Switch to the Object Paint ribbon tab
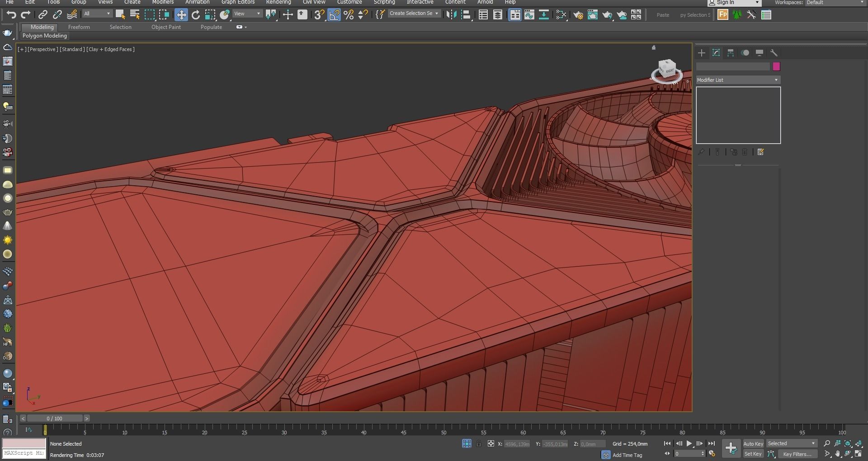The width and height of the screenshot is (868, 461). [x=166, y=27]
